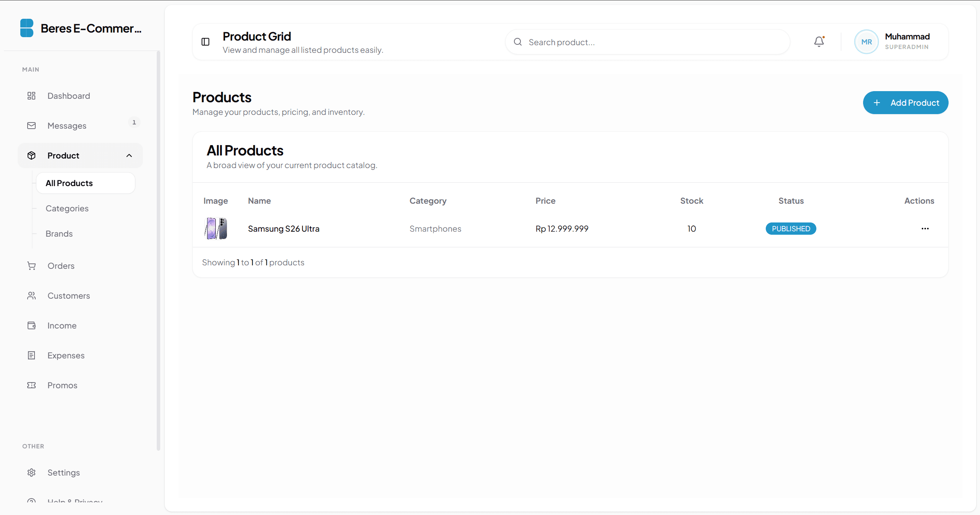Open actions menu for Samsung S26 Ultra
Screen dimensions: 980x515
[925, 229]
